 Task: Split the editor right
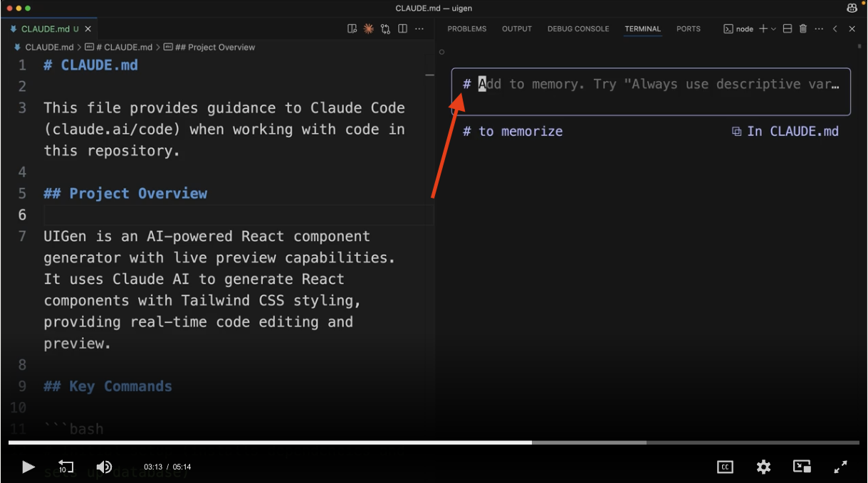click(x=403, y=29)
